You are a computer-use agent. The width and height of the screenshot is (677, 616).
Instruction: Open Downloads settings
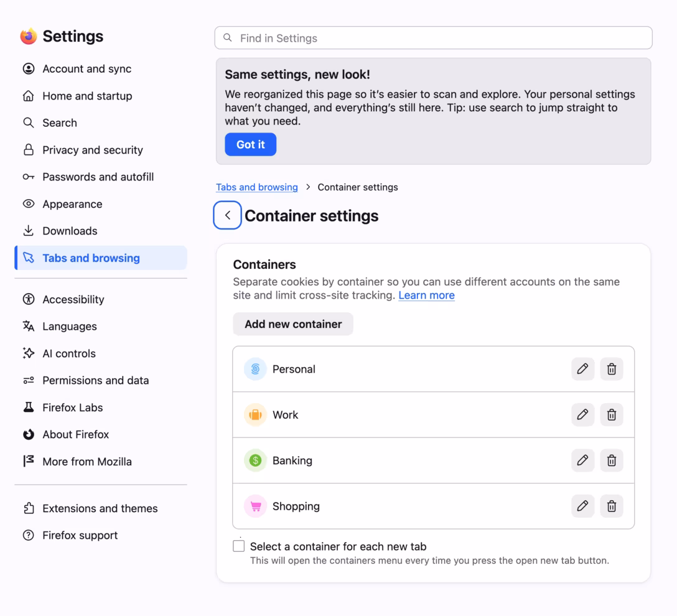[101, 231]
